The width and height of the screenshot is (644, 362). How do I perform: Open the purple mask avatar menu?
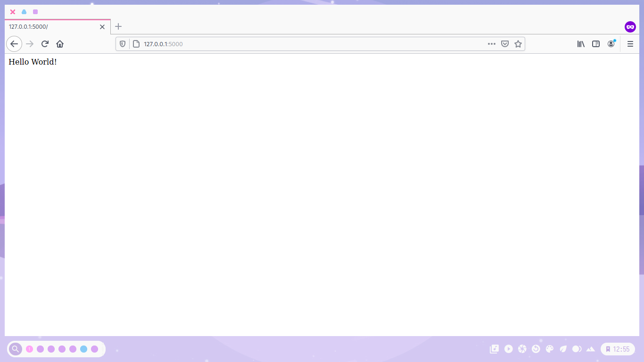(630, 27)
